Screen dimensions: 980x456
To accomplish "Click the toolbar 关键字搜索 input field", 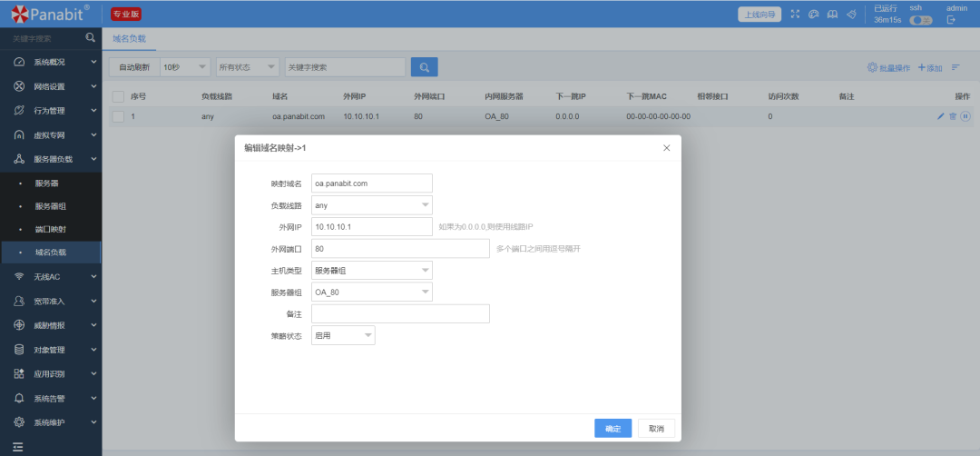I will 345,67.
